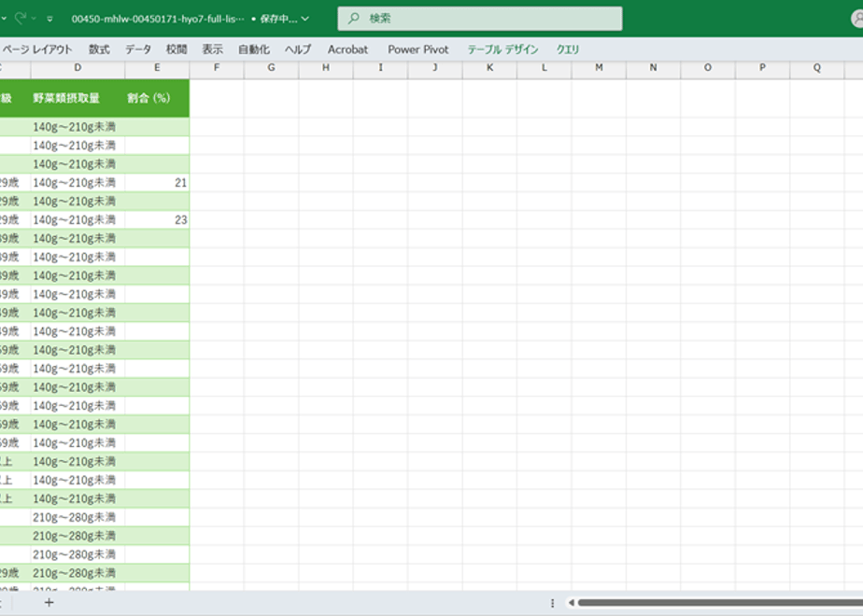Expand the file name save status dropdown
This screenshot has height=616, width=863.
click(x=305, y=19)
